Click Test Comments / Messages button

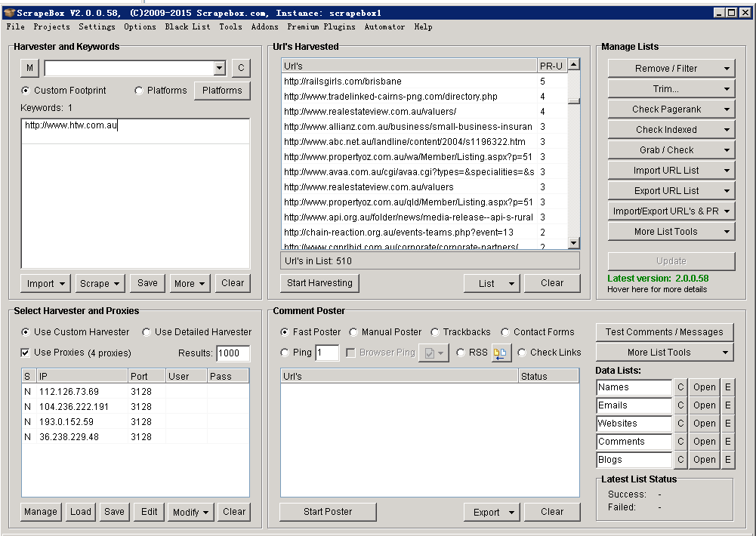pyautogui.click(x=665, y=332)
